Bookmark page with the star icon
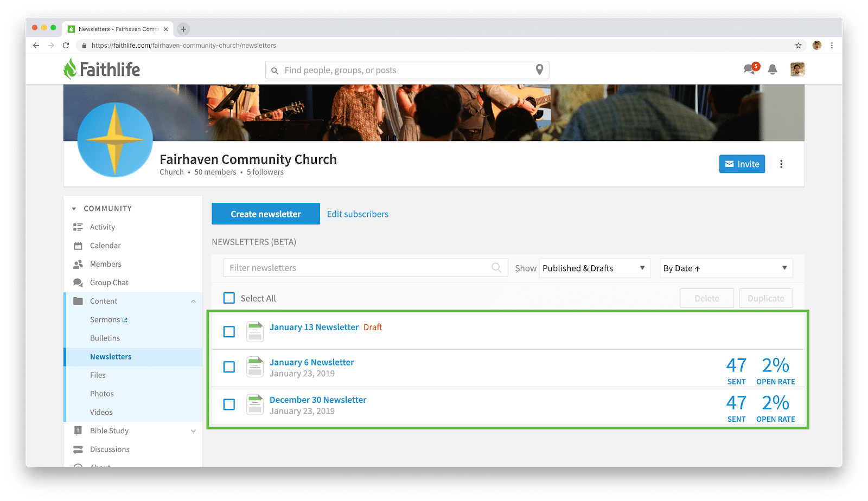Screen dimensions: 868x501 799,46
